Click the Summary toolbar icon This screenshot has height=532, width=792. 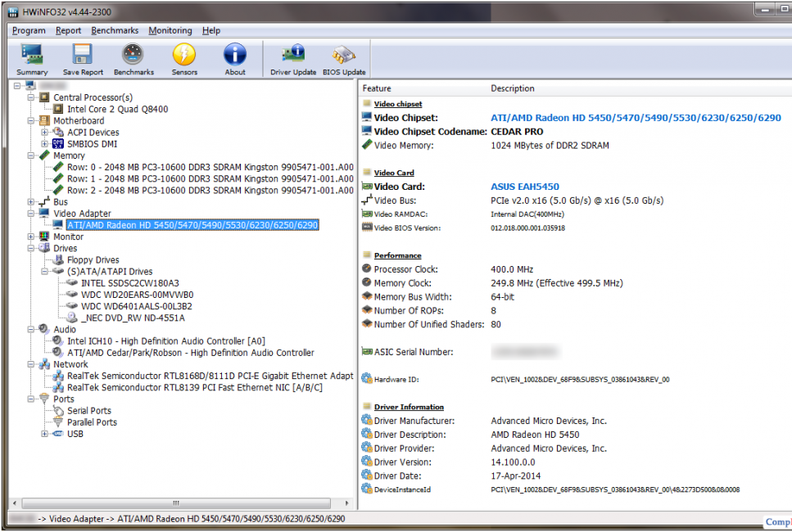32,59
